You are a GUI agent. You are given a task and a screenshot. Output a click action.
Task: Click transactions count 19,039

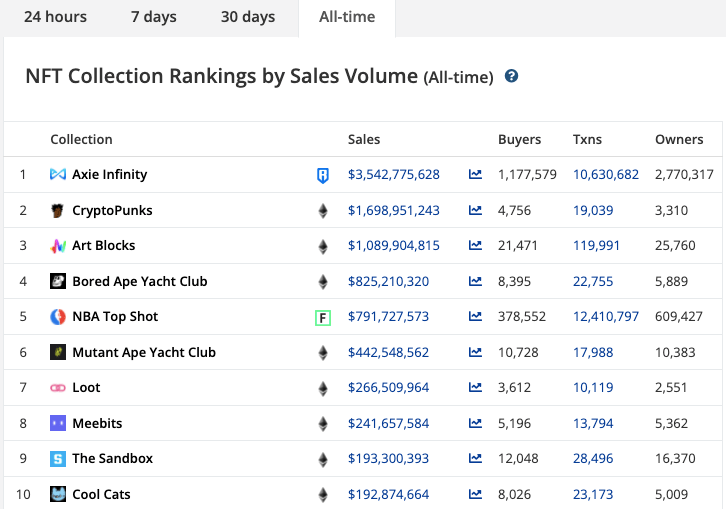click(x=593, y=210)
